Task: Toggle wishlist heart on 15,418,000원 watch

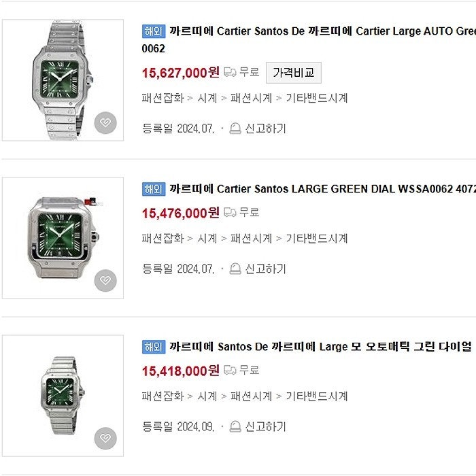Action: click(x=105, y=438)
